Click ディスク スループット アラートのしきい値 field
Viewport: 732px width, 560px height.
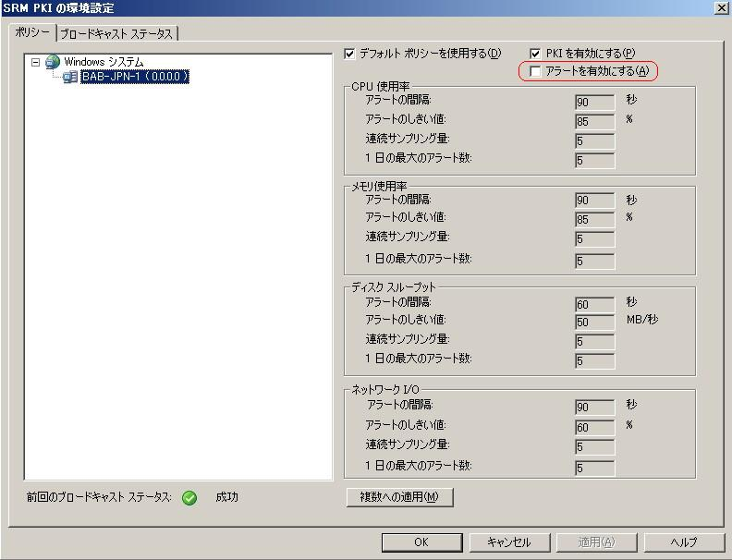(x=595, y=323)
